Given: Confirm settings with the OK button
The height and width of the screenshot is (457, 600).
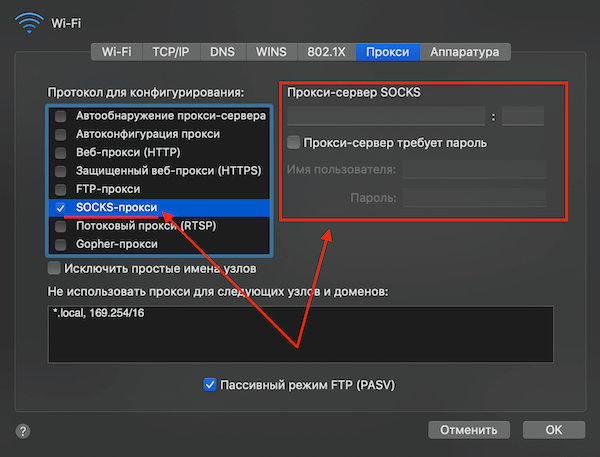Looking at the screenshot, I should 553,430.
